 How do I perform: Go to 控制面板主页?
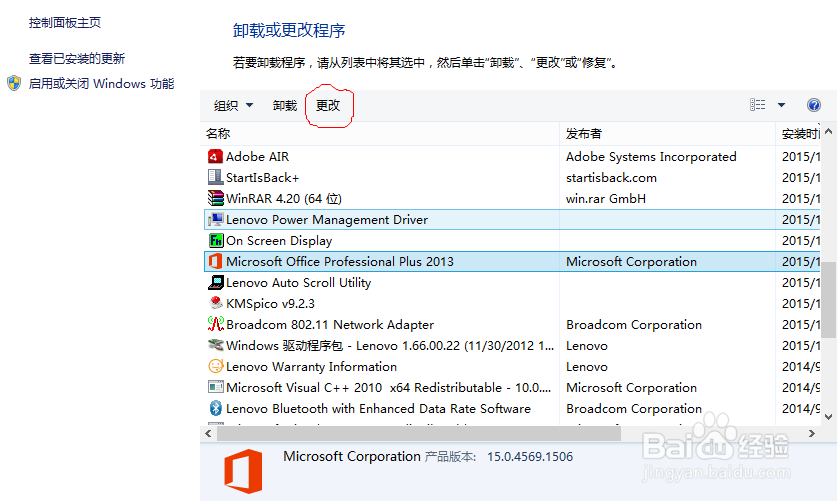(65, 22)
